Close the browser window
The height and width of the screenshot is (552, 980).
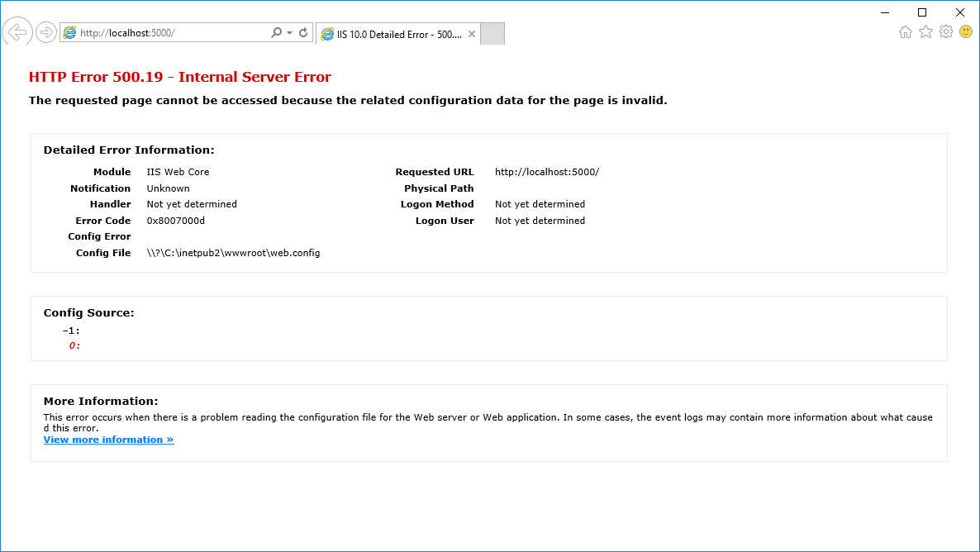point(960,12)
